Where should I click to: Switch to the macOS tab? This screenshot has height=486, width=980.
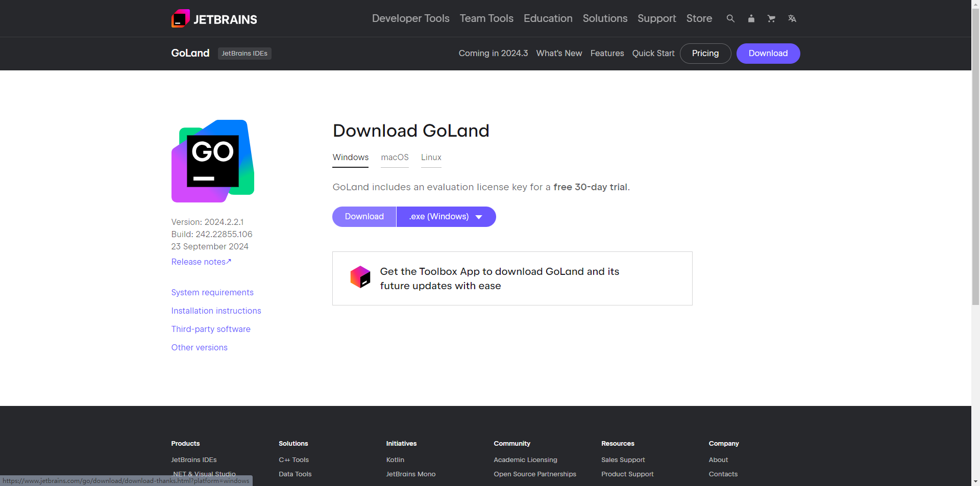tap(395, 158)
